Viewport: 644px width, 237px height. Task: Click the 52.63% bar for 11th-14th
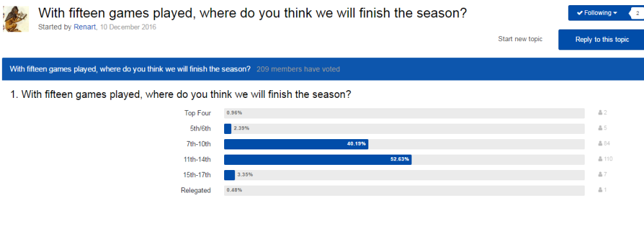point(318,160)
